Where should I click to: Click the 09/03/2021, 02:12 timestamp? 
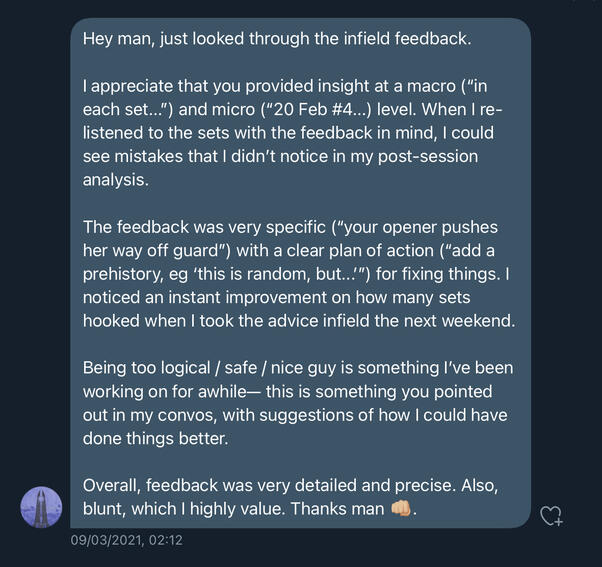[125, 541]
